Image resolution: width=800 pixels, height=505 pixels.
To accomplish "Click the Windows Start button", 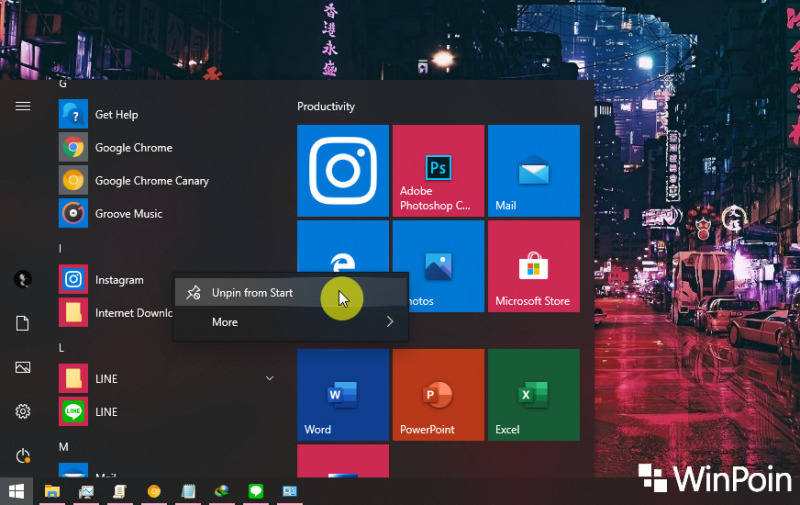I will tap(16, 491).
